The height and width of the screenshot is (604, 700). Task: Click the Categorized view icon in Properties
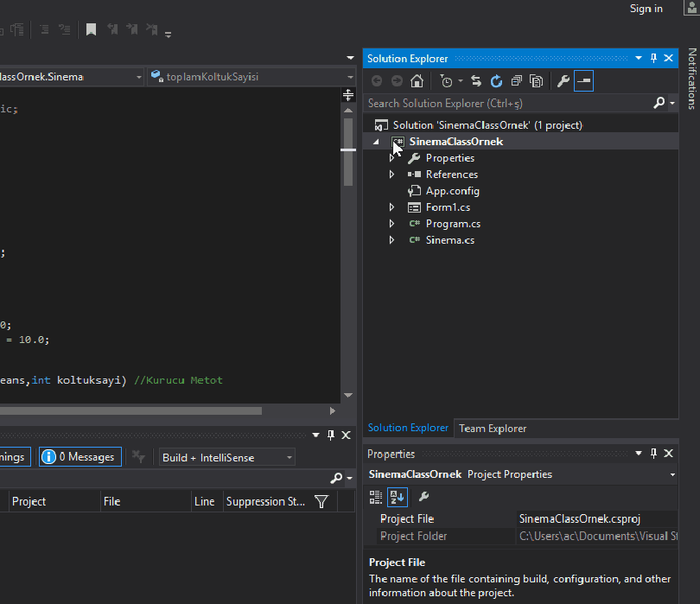click(376, 497)
